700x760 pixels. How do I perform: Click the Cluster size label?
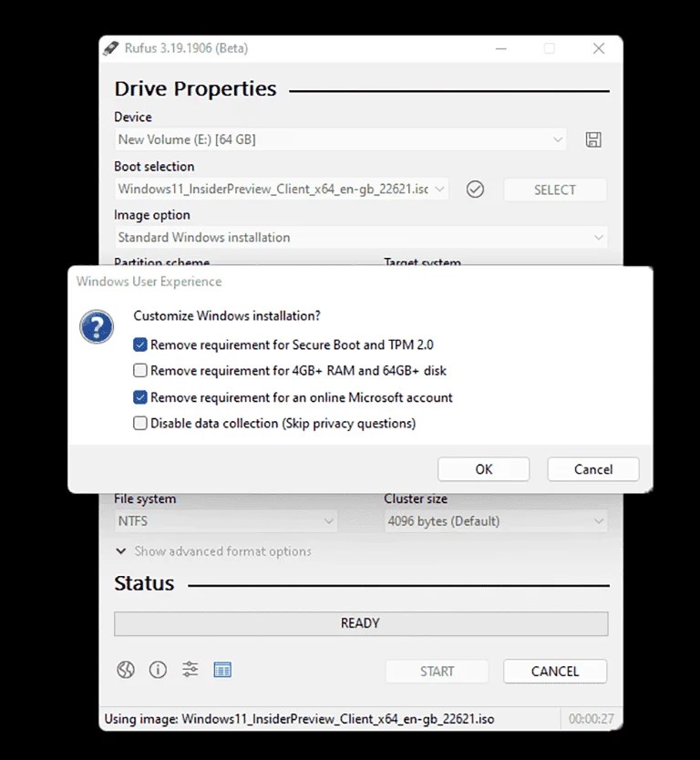(x=416, y=498)
